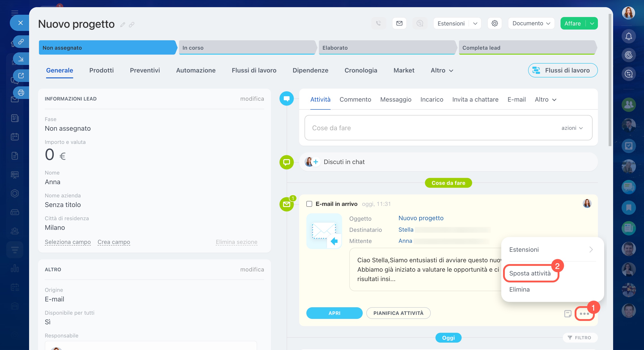Open three-dots menu on email activity

[x=584, y=314]
